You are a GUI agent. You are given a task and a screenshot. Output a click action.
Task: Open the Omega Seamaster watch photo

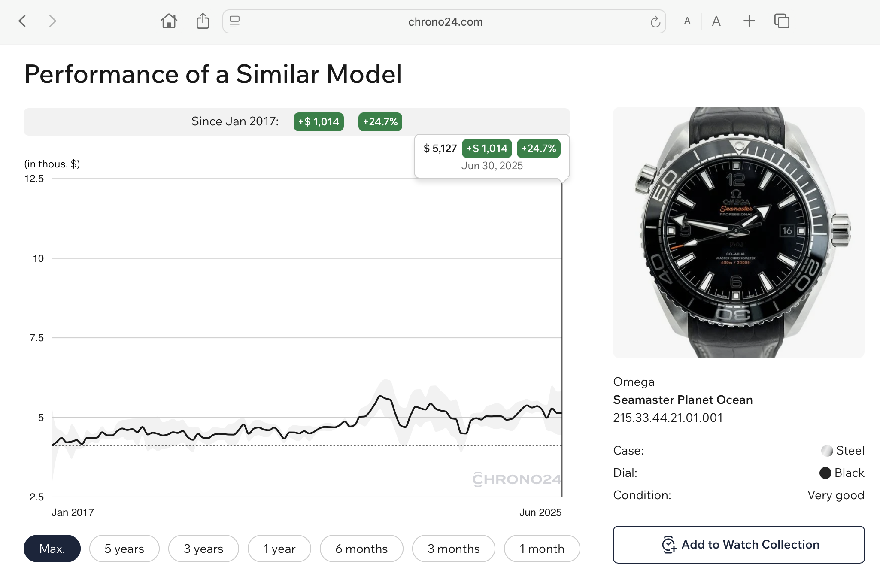(x=739, y=232)
